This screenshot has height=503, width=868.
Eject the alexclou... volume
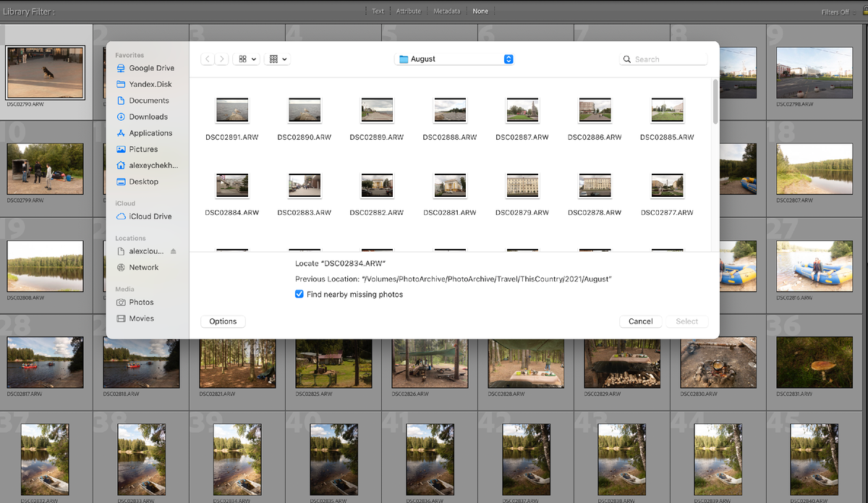click(173, 251)
